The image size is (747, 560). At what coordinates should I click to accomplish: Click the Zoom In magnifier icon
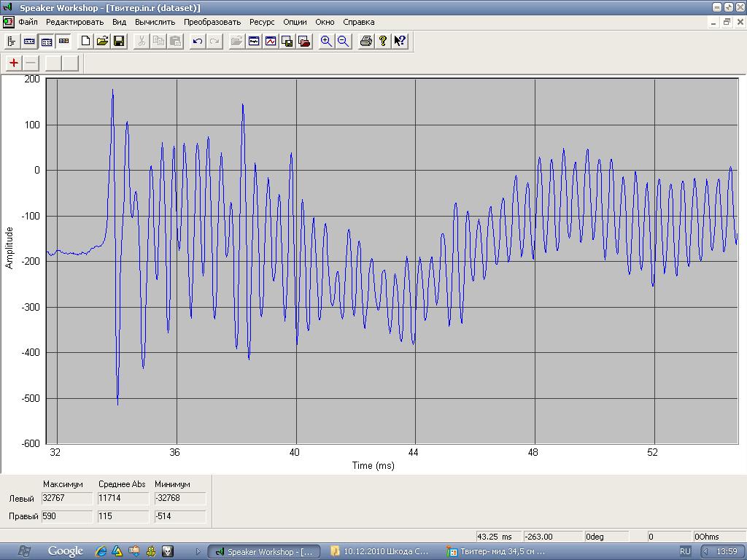coord(326,42)
